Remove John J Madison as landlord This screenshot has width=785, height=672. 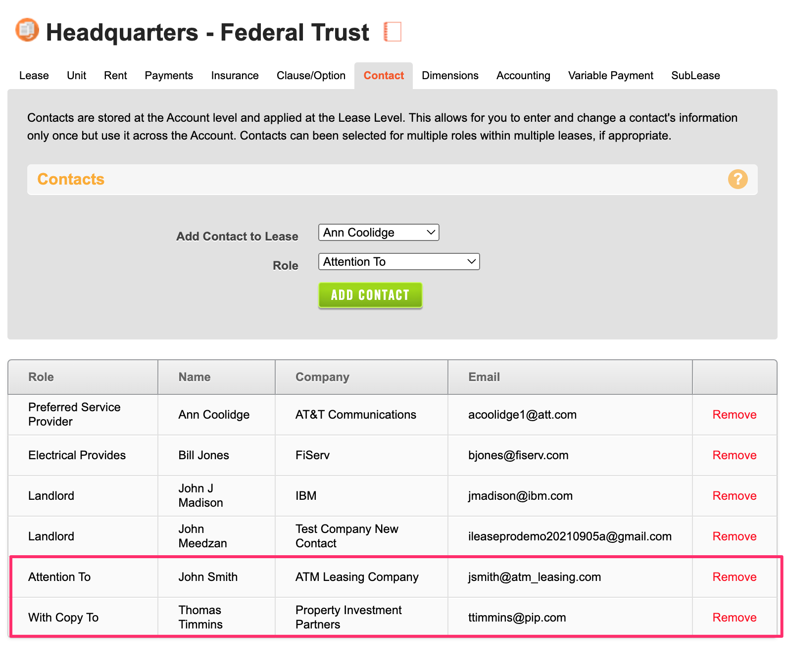point(734,496)
